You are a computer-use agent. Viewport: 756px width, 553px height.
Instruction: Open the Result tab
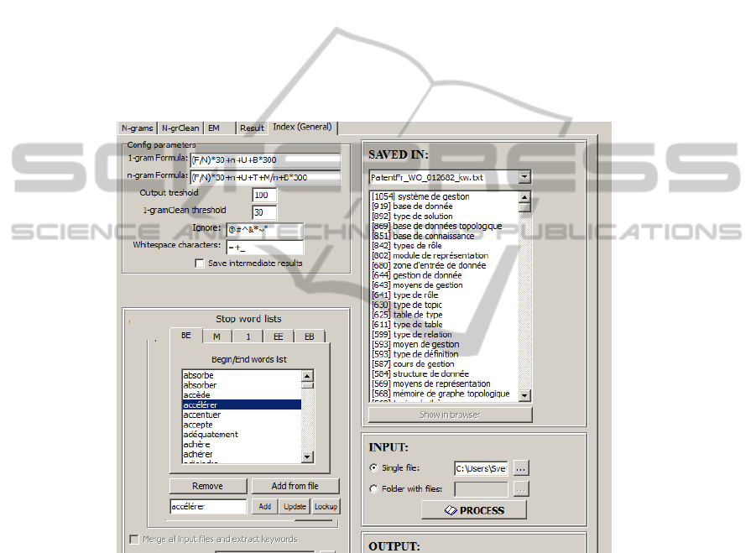[252, 128]
